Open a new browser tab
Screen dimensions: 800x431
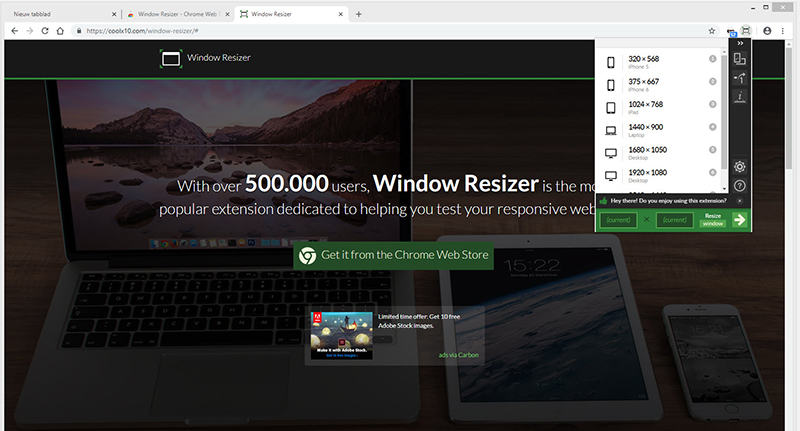pyautogui.click(x=359, y=14)
